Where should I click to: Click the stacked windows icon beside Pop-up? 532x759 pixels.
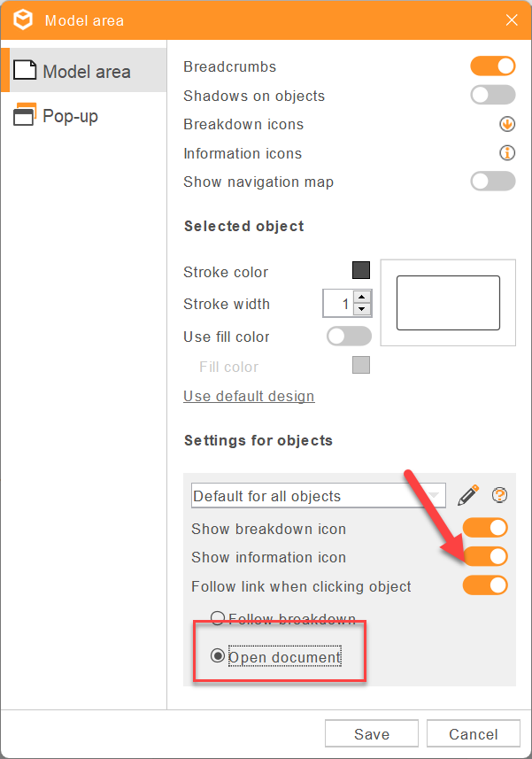(x=24, y=115)
